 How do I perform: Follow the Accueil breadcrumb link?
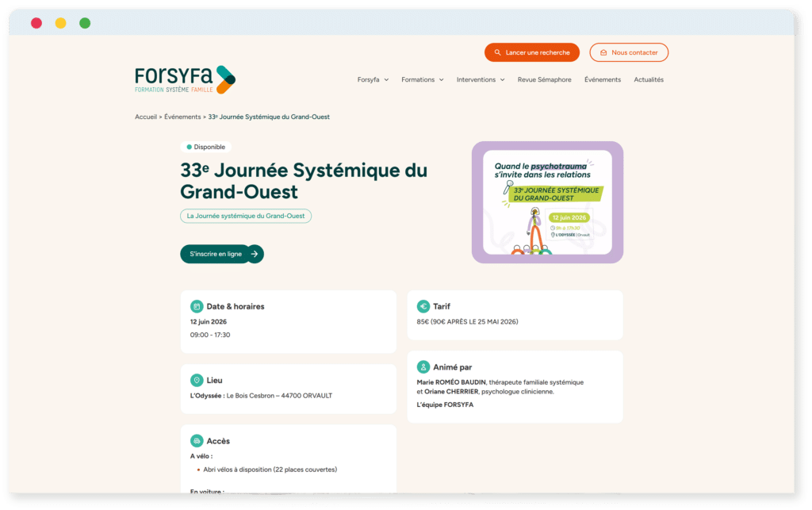tap(146, 117)
